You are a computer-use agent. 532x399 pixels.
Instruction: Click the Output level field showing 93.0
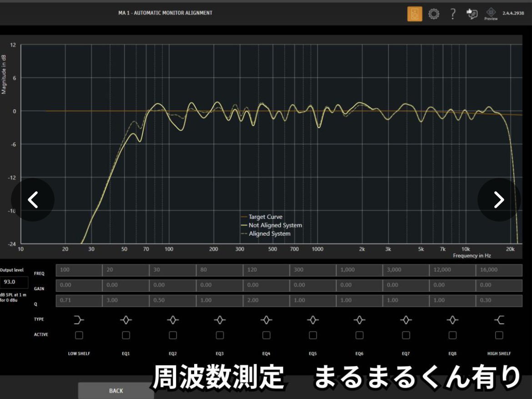coord(14,282)
